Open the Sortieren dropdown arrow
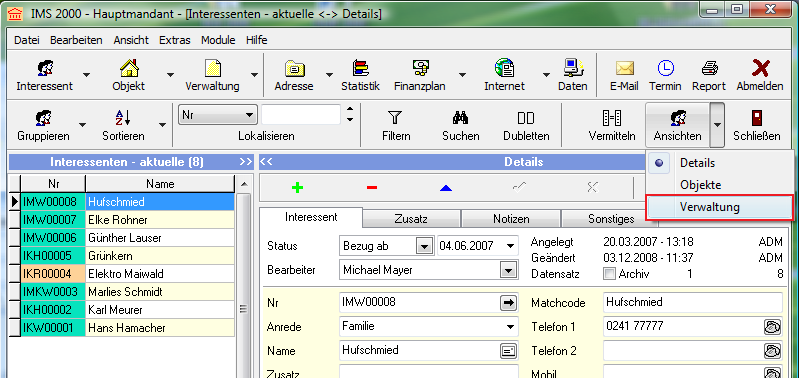Screen dimensions: 799x378 [x=162, y=125]
